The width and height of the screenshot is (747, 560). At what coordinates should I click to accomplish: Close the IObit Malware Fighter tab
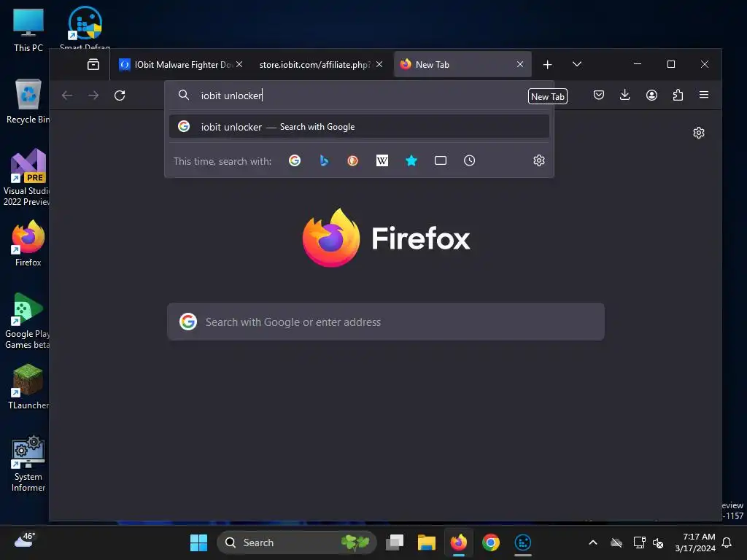pos(239,64)
